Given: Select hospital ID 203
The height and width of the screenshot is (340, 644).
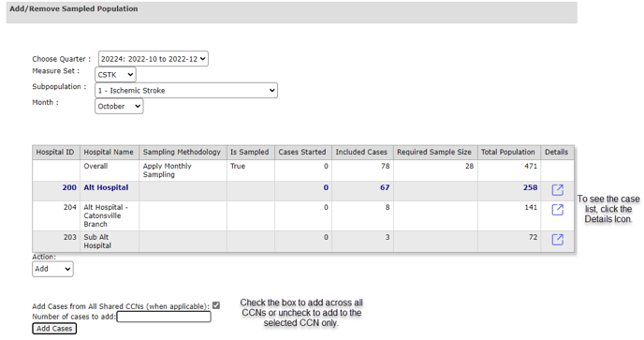Looking at the screenshot, I should tap(70, 237).
